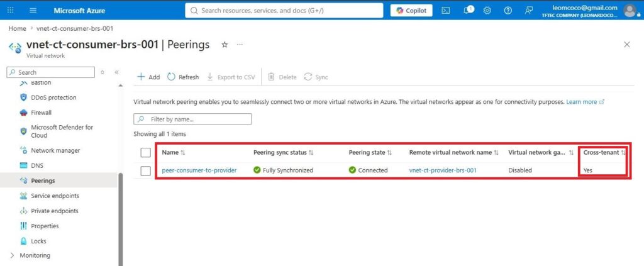Sort by Remote virtual network name column
The image size is (644, 266).
(454, 152)
